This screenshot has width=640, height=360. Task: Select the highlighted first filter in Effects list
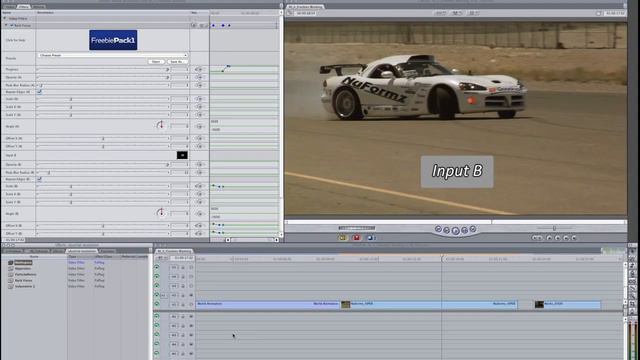point(23,262)
